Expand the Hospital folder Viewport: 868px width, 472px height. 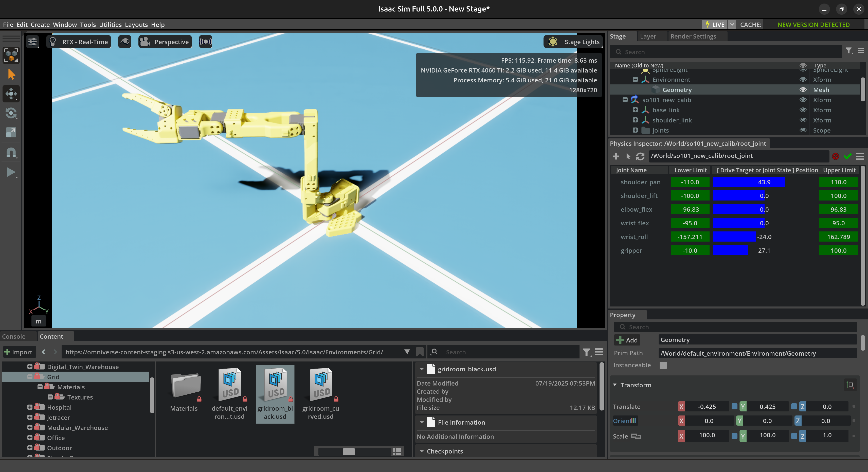[x=30, y=407]
